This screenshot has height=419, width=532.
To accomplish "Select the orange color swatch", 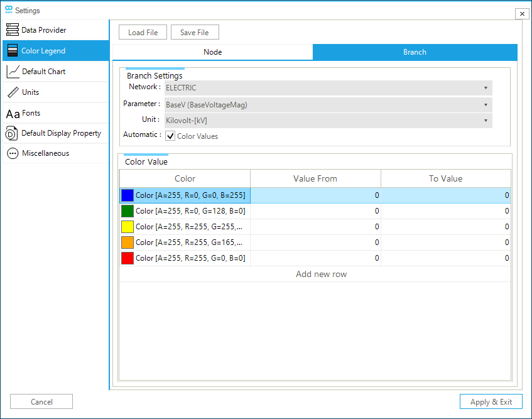I will (x=128, y=242).
